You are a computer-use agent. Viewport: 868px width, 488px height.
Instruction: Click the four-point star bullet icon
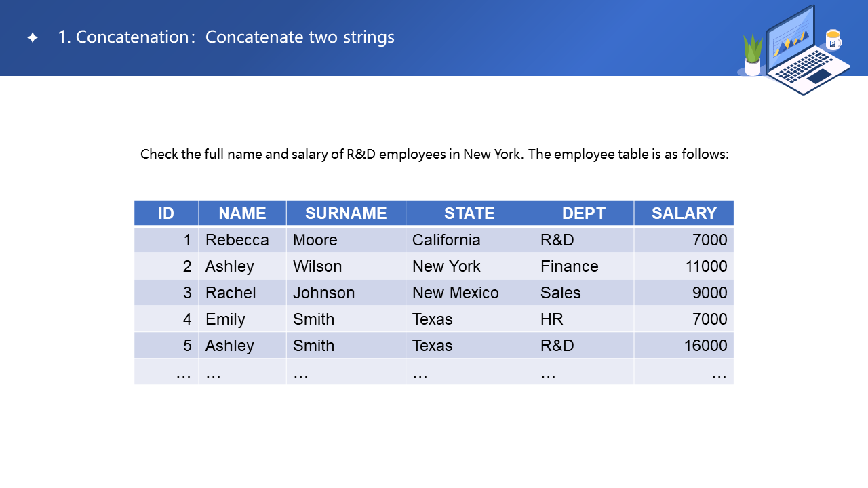coord(33,37)
